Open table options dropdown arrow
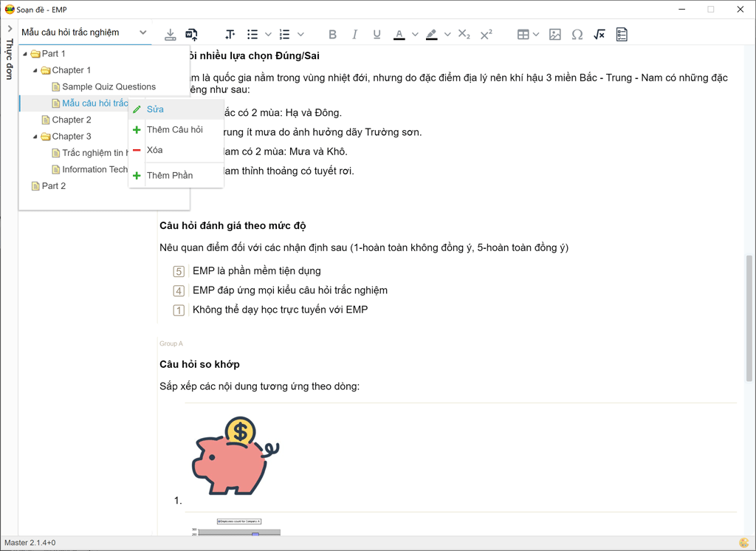756x551 pixels. (x=536, y=34)
